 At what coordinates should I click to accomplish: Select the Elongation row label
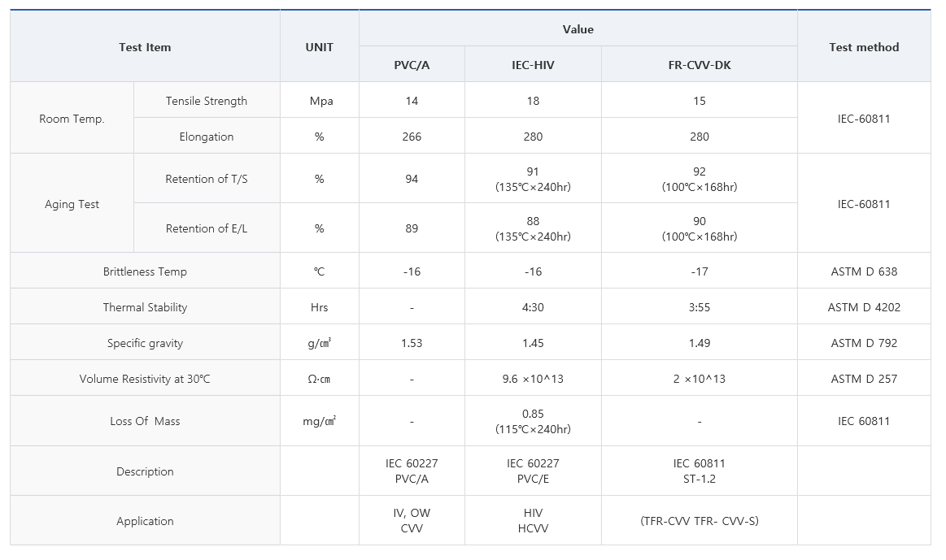[x=207, y=137]
